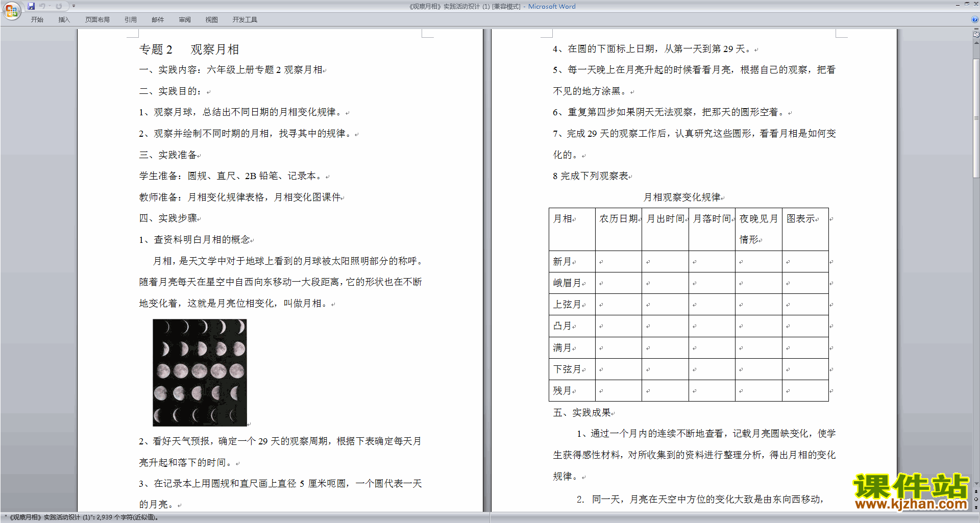980x523 pixels.
Task: Click the line starting 教师准备：月相变化规律表格
Action: click(240, 197)
